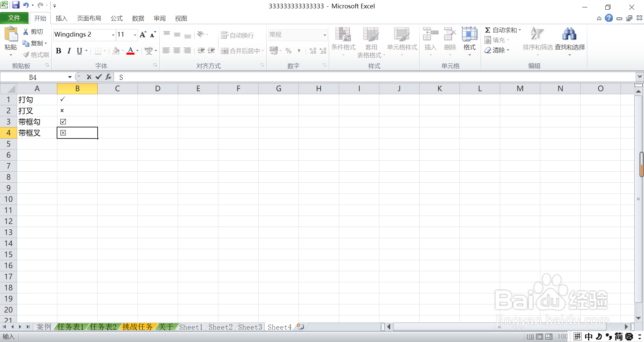This screenshot has height=342, width=644.
Task: Cancel formula bar entry with X
Action: [89, 77]
